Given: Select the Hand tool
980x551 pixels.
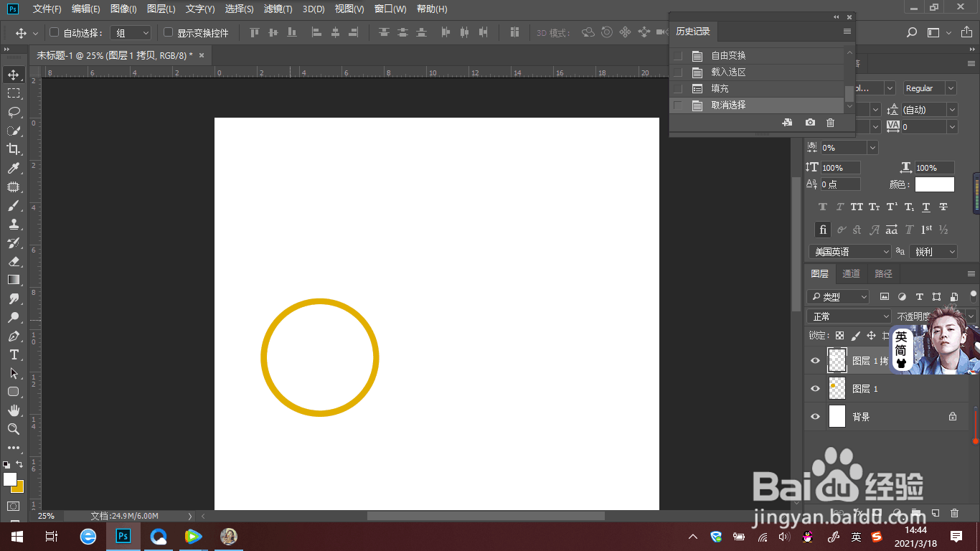Looking at the screenshot, I should click(14, 410).
